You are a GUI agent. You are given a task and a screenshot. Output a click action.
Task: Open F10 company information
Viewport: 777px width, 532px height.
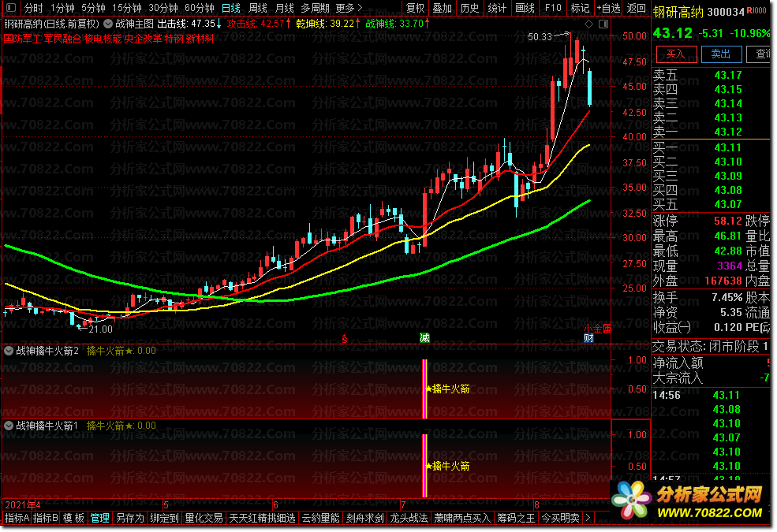553,8
